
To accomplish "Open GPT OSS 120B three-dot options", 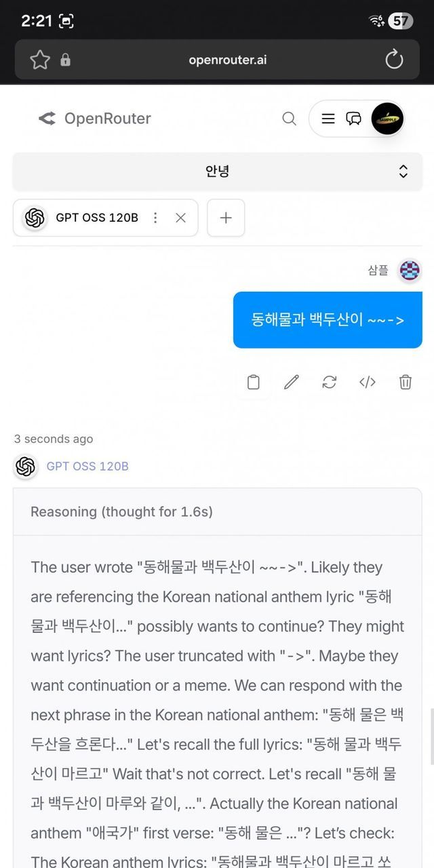I will [x=155, y=218].
